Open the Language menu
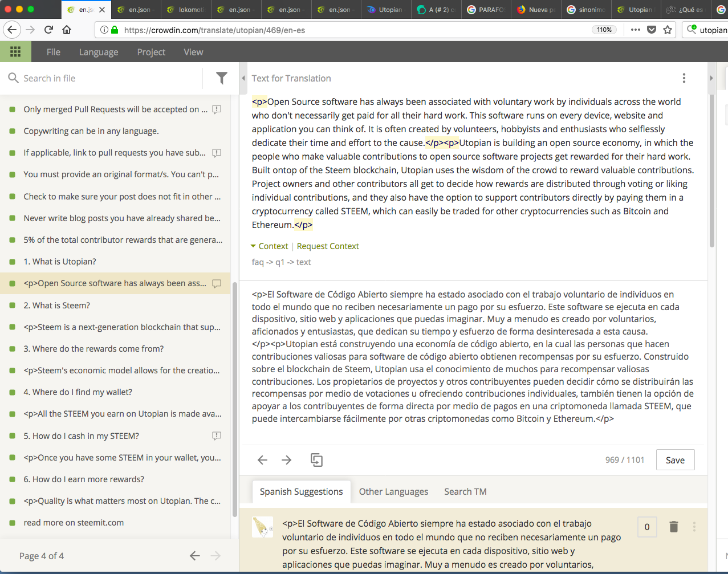This screenshot has width=728, height=574. click(99, 52)
